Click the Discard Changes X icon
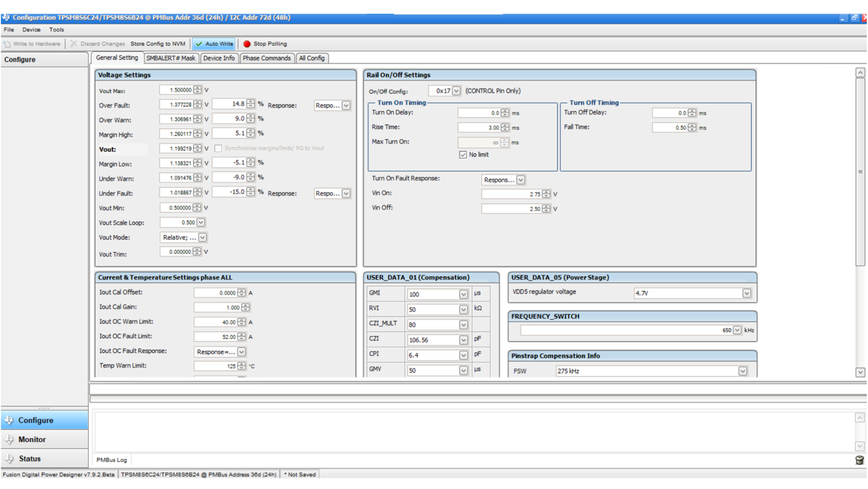This screenshot has width=868, height=489. click(74, 44)
